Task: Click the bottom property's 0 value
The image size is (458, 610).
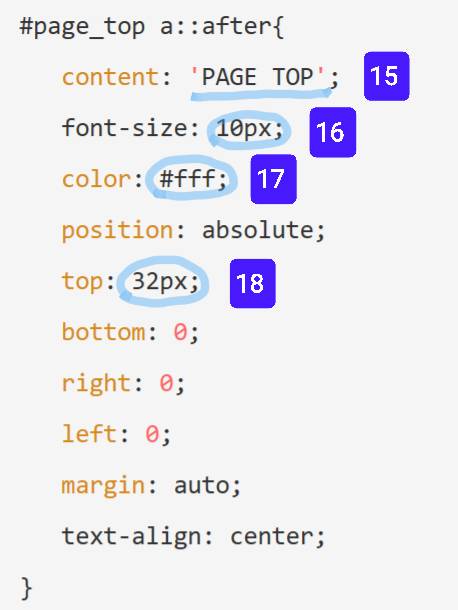Action: click(180, 333)
